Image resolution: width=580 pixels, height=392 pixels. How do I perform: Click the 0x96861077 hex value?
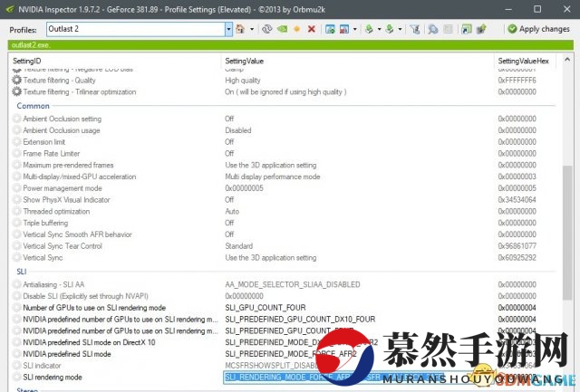pos(517,246)
